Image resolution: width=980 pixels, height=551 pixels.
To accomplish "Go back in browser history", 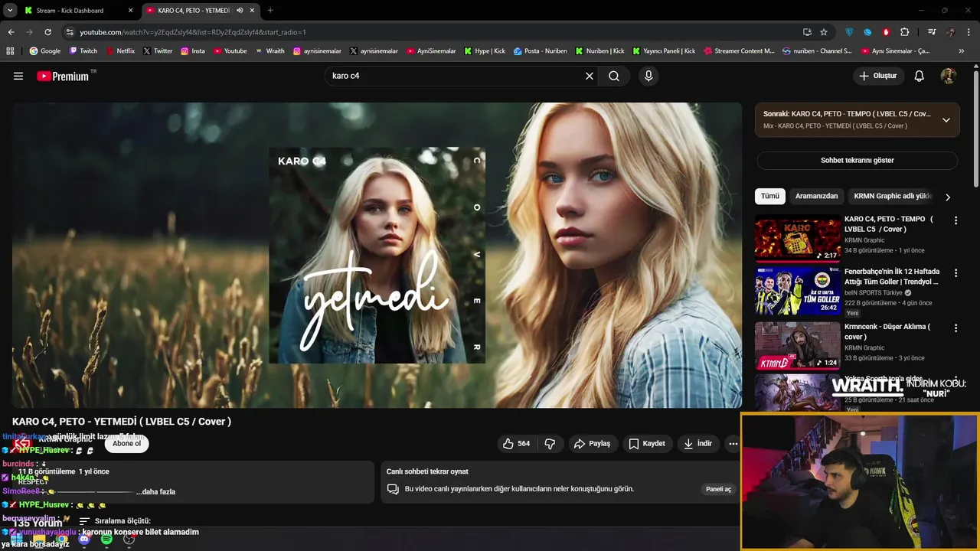I will point(11,32).
